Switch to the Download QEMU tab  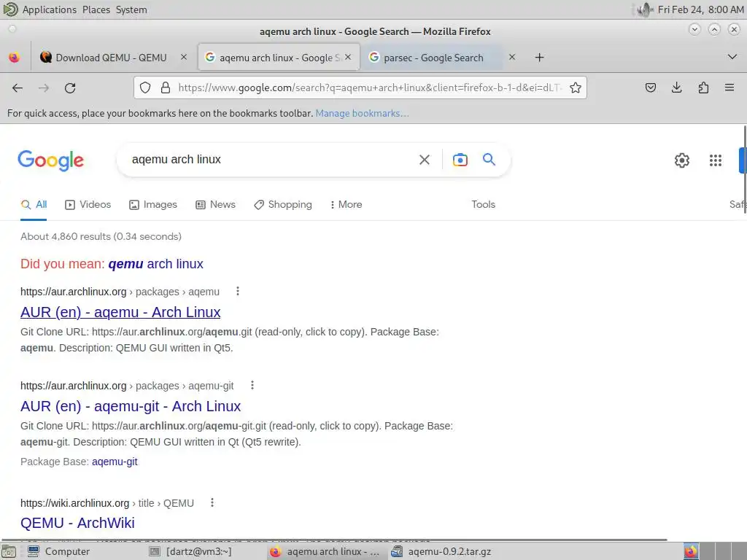[x=111, y=58]
